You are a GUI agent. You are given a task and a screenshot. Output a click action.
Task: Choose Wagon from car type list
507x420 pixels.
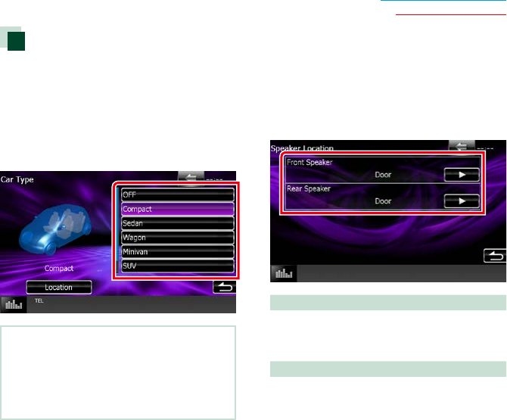tap(178, 238)
